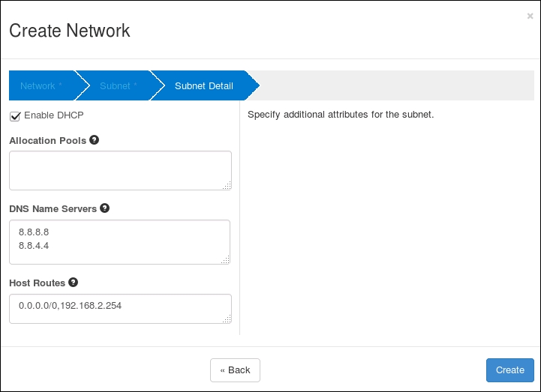Click the DNS Name Servers help icon

point(104,208)
